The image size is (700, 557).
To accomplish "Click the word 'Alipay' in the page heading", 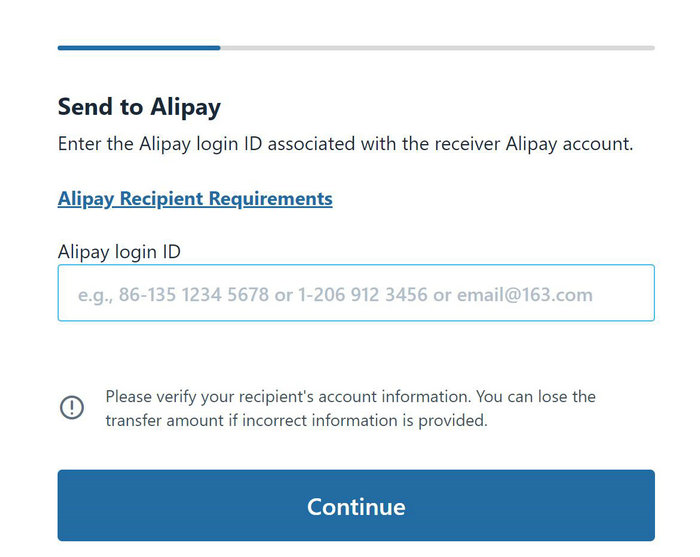I will tap(185, 108).
